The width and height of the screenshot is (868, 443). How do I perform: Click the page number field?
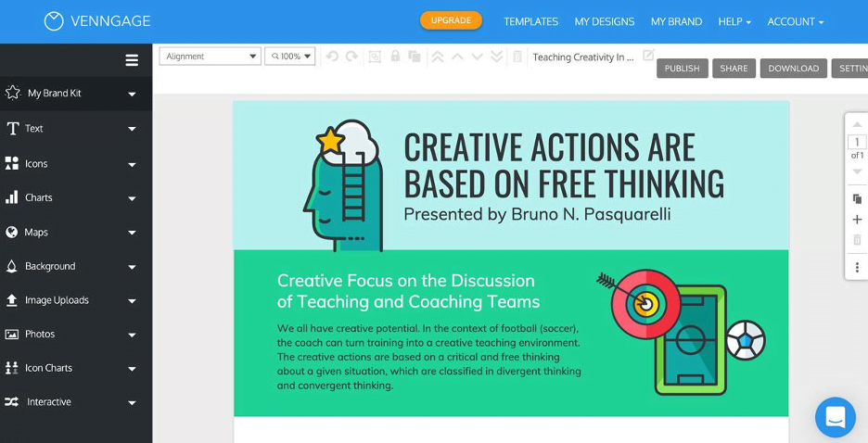pos(857,142)
